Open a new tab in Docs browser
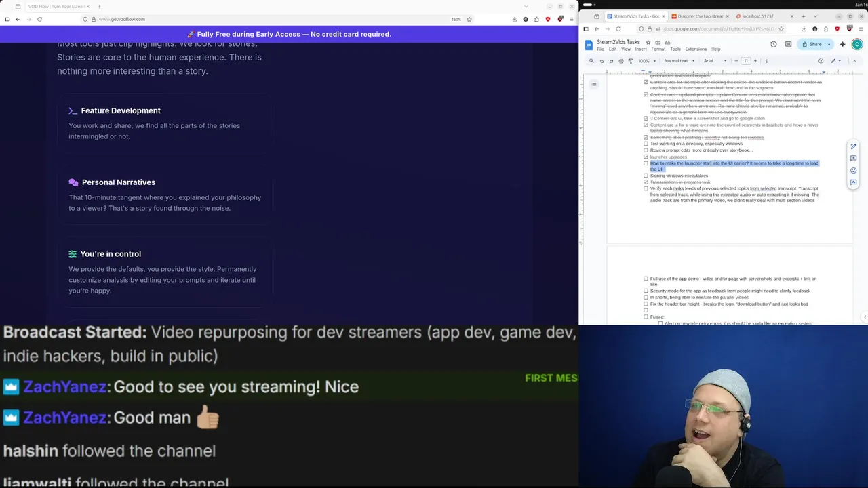 [x=803, y=16]
